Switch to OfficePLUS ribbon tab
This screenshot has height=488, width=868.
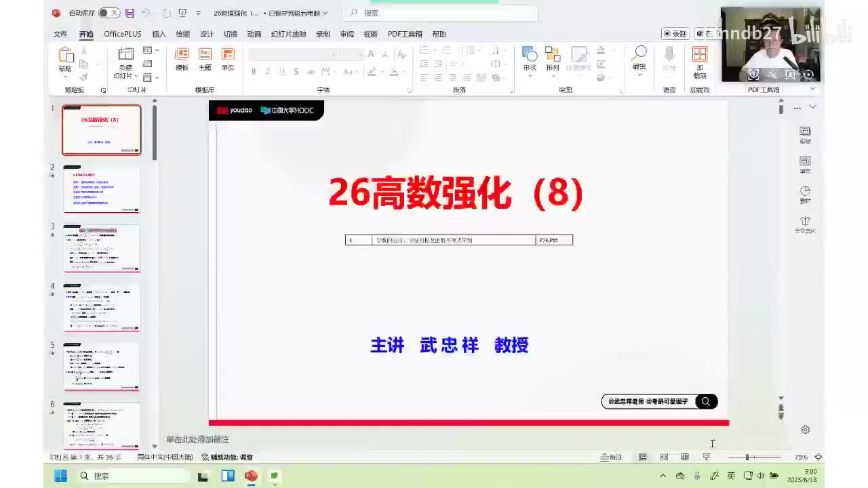pos(123,34)
